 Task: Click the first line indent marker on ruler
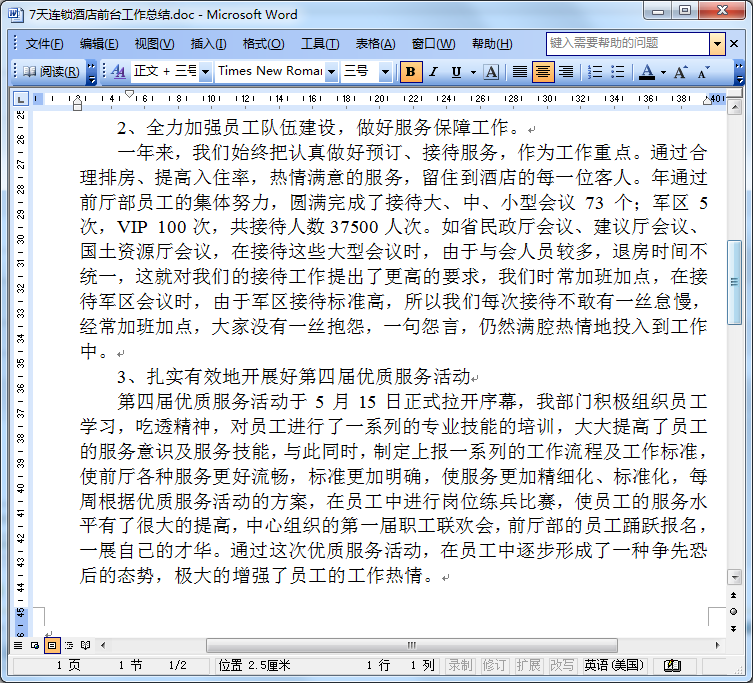[x=129, y=94]
